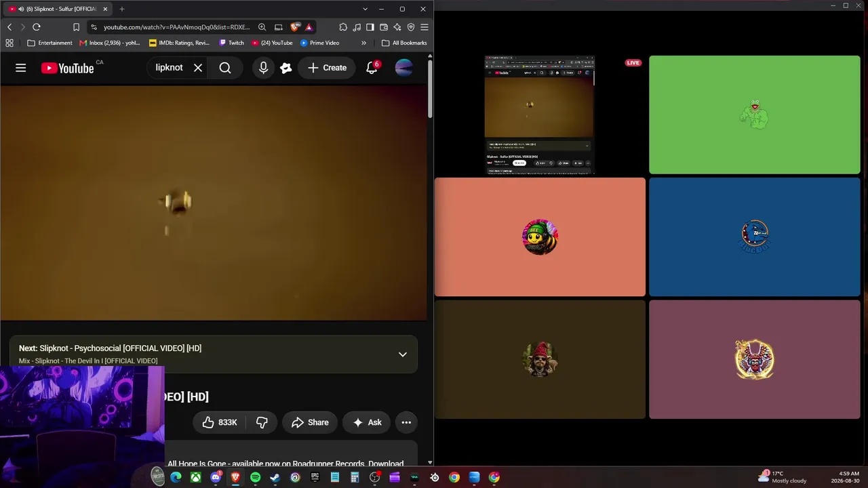Open the All Bookmarks folder
Viewport: 868px width, 488px height.
pos(404,43)
